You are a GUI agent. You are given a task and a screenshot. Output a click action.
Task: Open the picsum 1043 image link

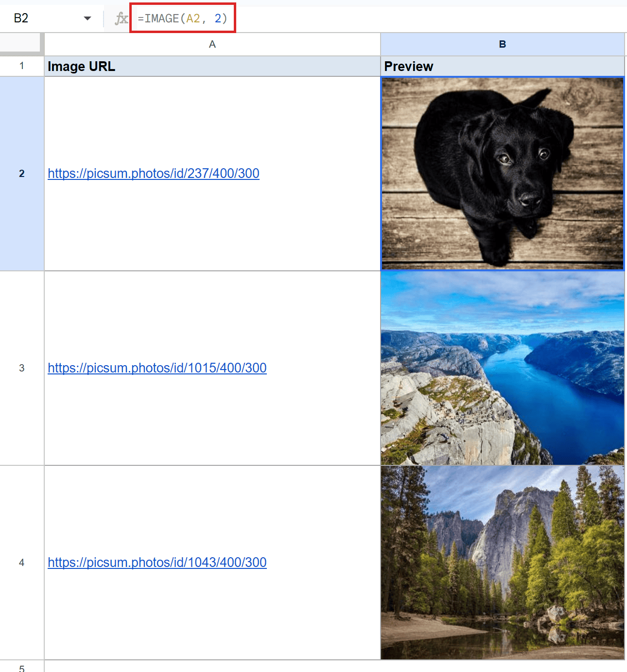[x=157, y=563]
